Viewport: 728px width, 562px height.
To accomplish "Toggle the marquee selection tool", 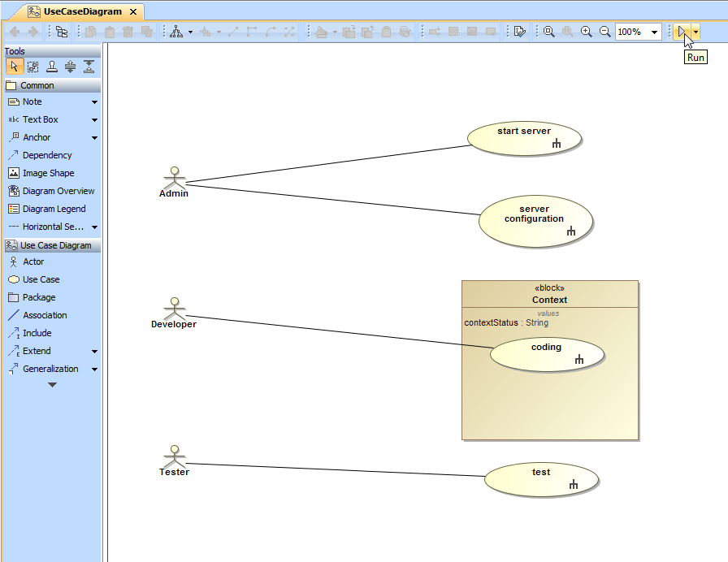I will (32, 67).
